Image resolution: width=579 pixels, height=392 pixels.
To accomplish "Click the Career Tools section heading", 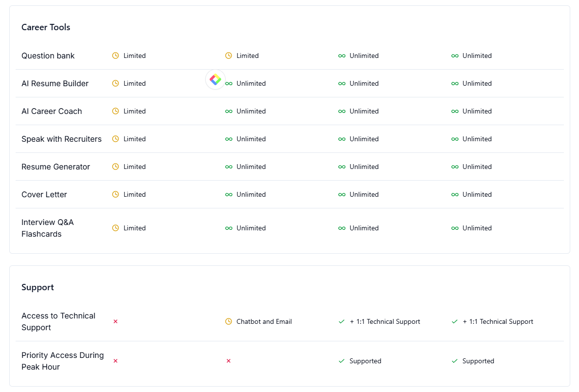I will pos(46,27).
